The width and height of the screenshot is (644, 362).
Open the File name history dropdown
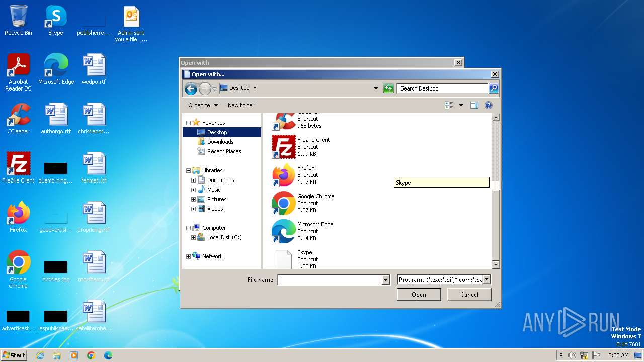click(x=386, y=280)
